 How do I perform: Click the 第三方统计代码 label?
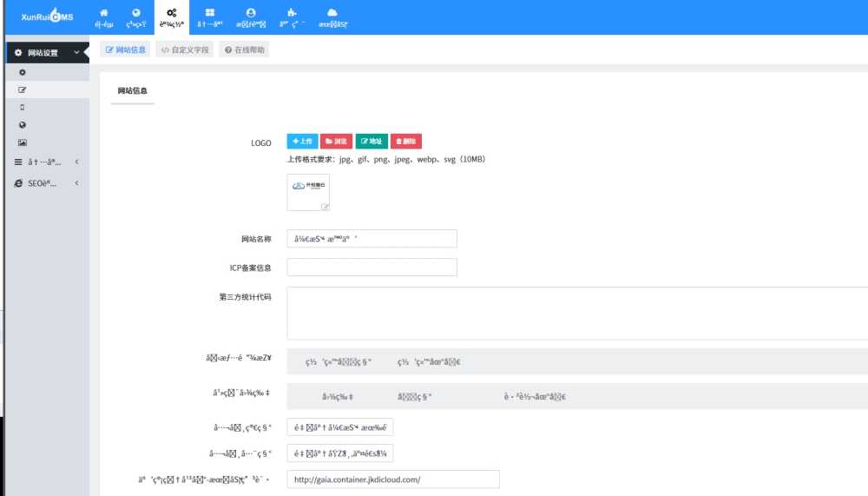tap(246, 297)
